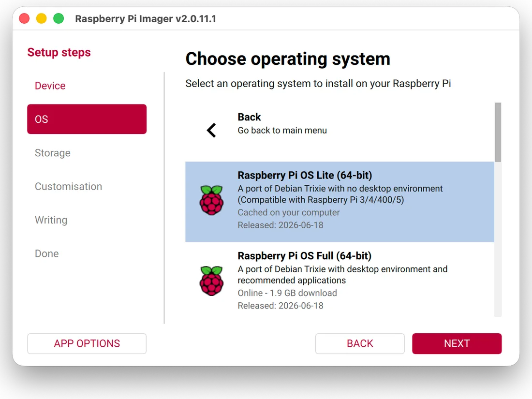Proceed with the NEXT button
This screenshot has width=532, height=399.
click(x=457, y=343)
